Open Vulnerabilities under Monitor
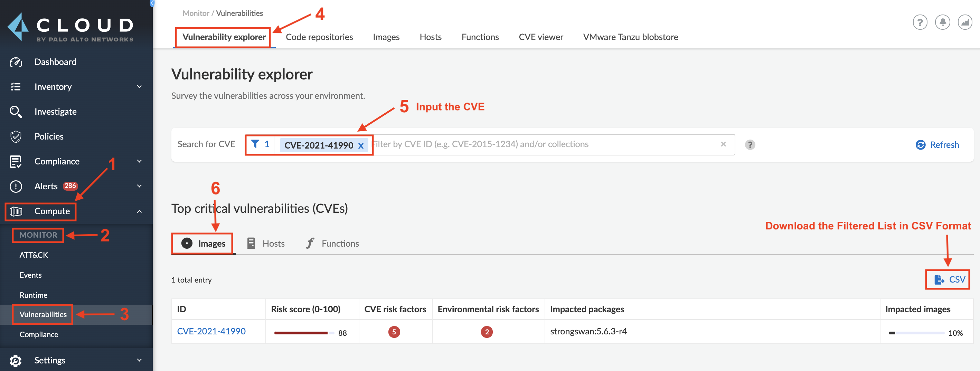The height and width of the screenshot is (371, 980). click(43, 314)
